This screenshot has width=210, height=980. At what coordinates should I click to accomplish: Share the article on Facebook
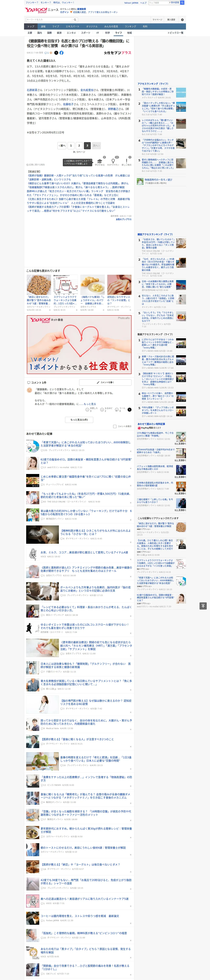pos(61,53)
